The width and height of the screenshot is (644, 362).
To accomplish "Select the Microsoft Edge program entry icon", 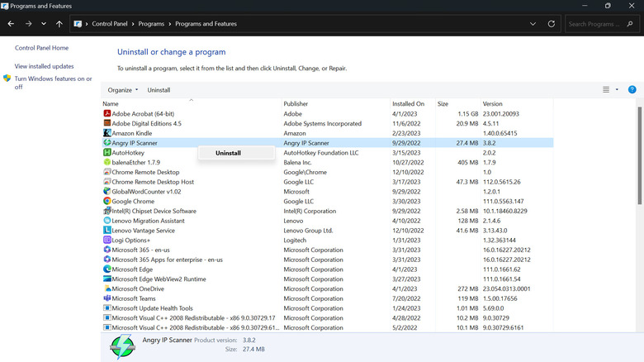I will click(x=107, y=269).
